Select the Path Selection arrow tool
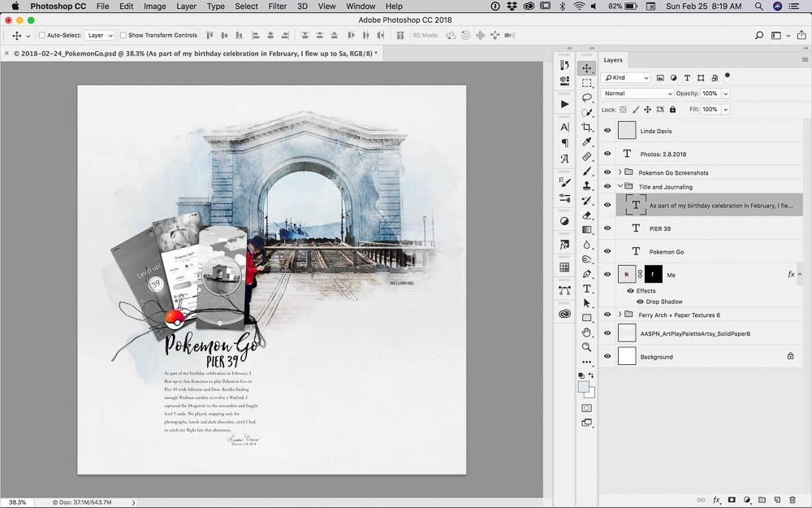The width and height of the screenshot is (812, 508). (586, 303)
